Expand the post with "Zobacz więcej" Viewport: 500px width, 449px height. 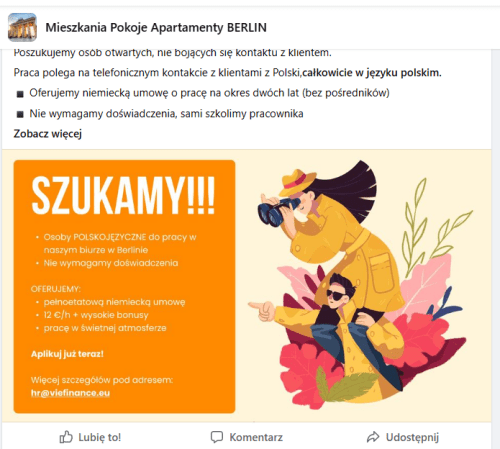pyautogui.click(x=48, y=134)
